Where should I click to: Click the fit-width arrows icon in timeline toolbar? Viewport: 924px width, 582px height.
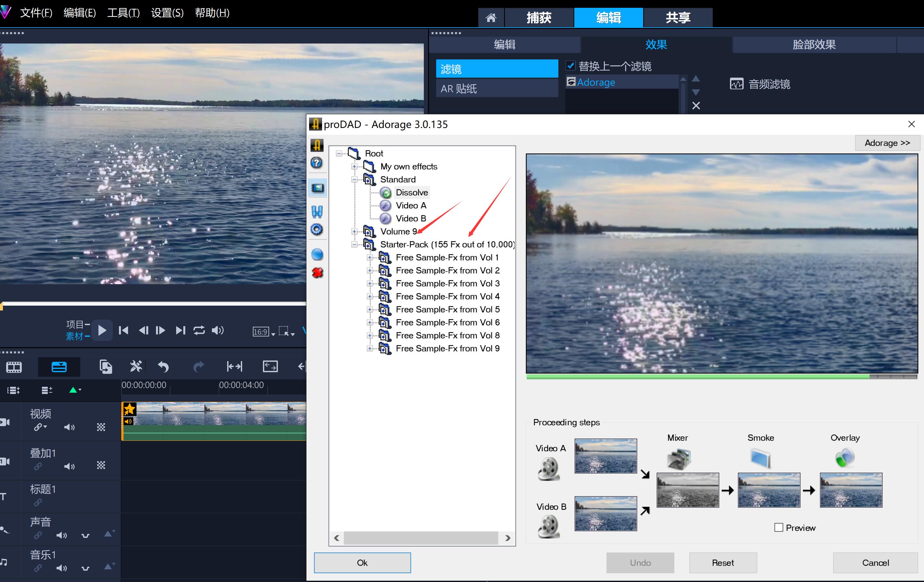[x=234, y=367]
